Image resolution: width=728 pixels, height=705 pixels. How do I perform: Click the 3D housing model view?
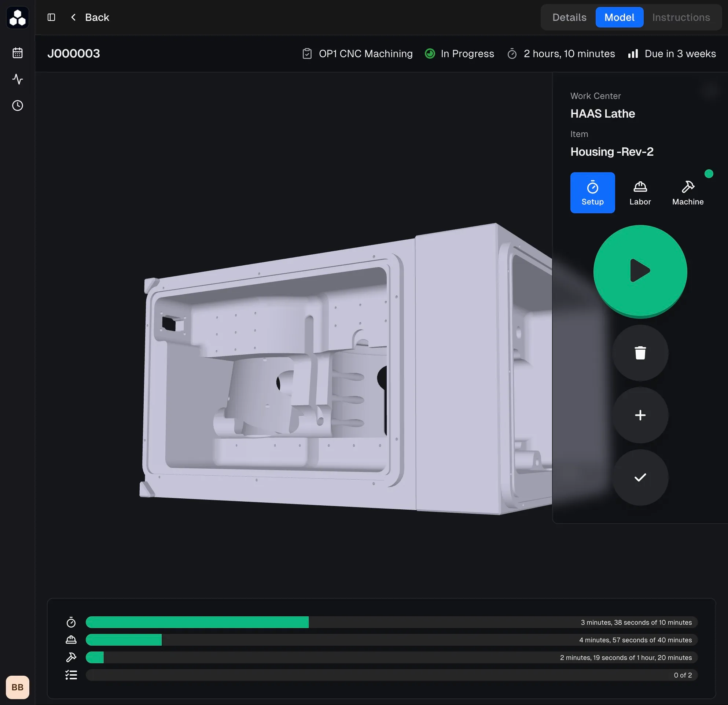(345, 369)
